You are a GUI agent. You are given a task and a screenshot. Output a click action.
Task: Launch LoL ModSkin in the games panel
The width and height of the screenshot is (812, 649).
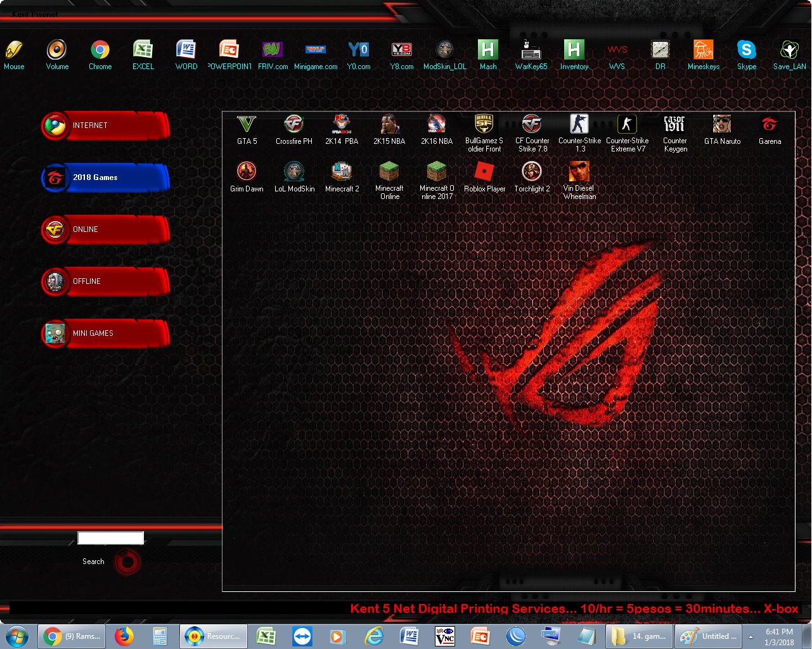[x=294, y=177]
